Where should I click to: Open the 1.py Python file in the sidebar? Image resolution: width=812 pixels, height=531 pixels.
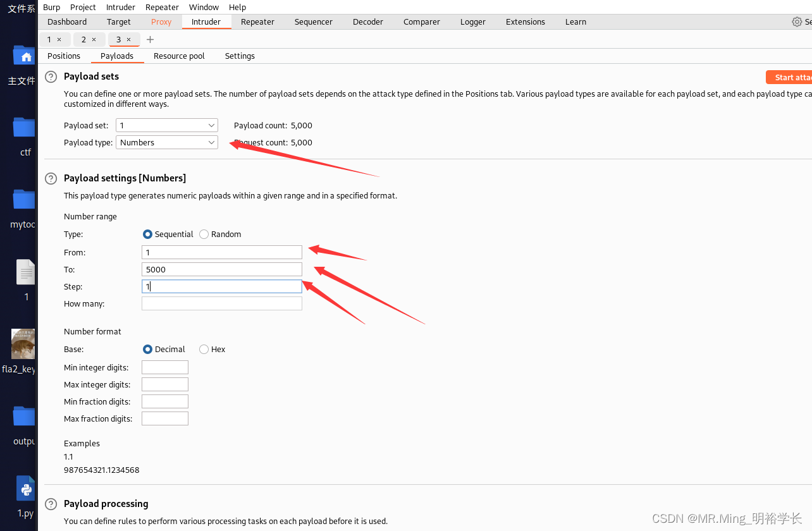pos(25,488)
